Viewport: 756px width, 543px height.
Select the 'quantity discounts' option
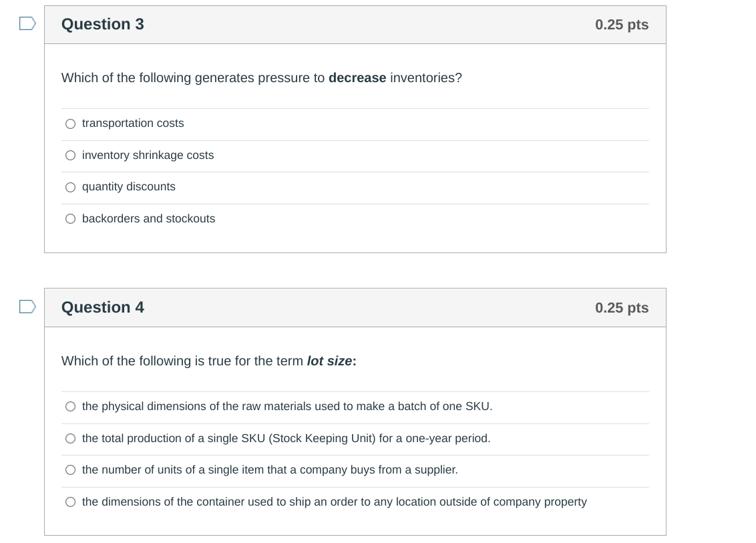coord(70,187)
